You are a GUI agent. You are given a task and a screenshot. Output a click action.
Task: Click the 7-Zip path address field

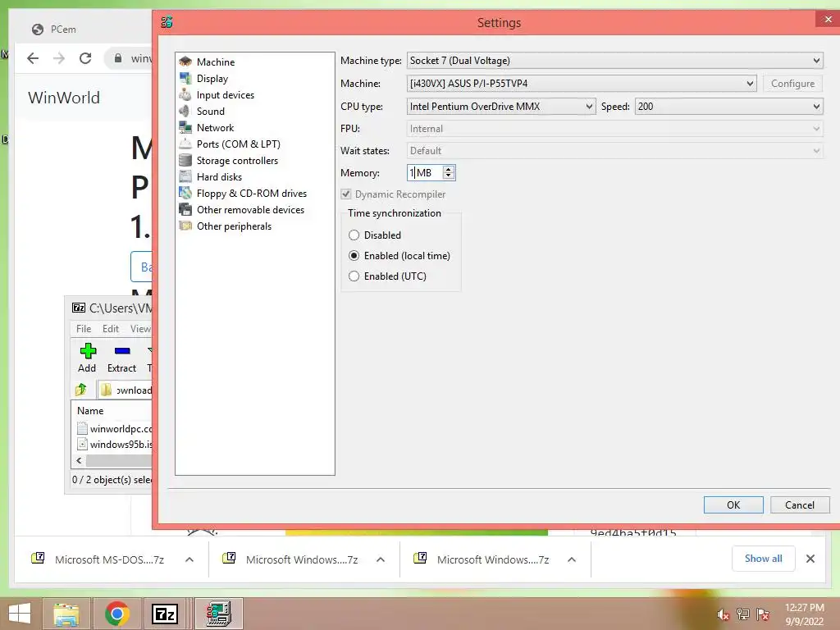[x=125, y=390]
